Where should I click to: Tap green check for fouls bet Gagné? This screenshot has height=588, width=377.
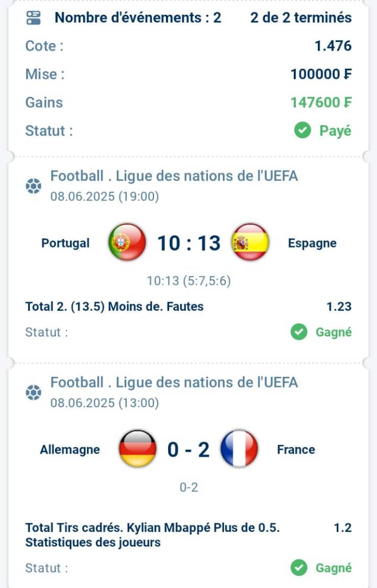point(299,332)
